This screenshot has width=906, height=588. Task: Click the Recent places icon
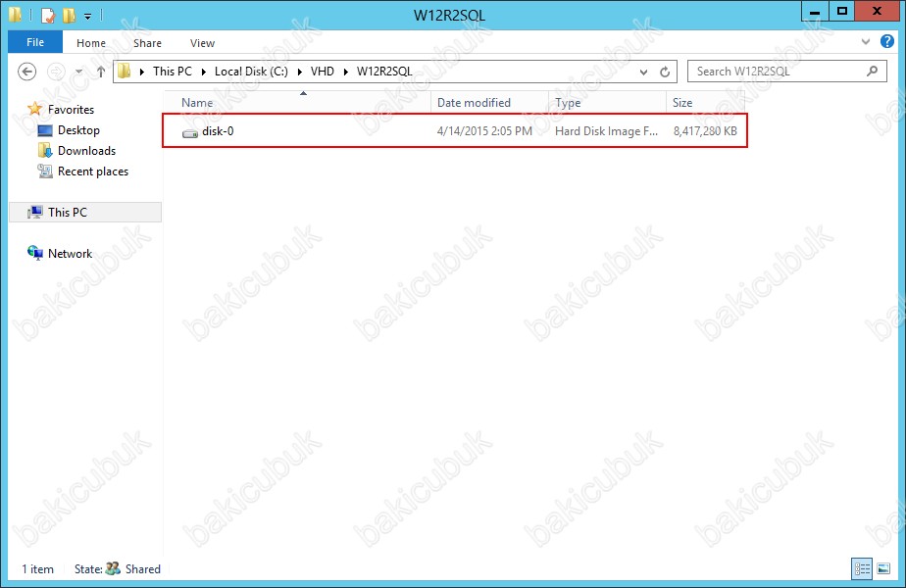(x=45, y=171)
